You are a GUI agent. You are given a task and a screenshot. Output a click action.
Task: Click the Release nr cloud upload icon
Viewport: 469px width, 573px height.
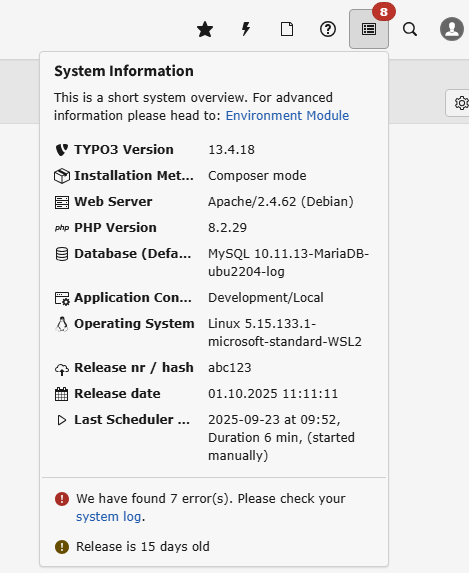(62, 369)
